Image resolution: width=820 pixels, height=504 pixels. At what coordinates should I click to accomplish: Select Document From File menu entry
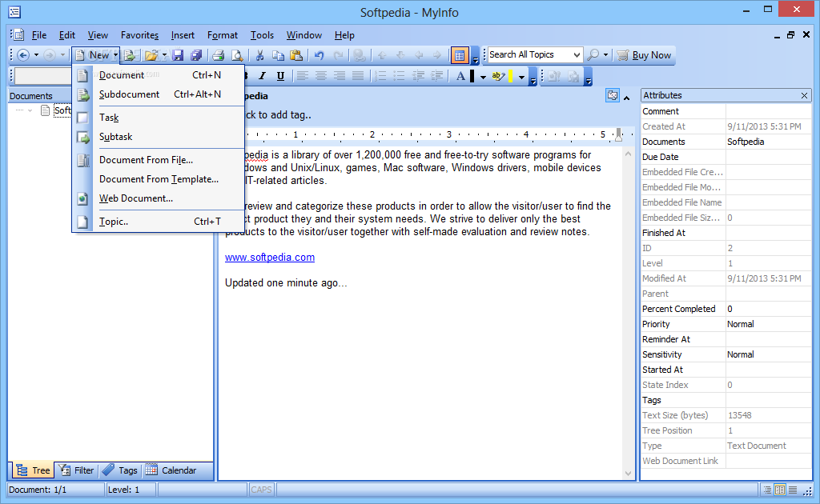click(159, 160)
